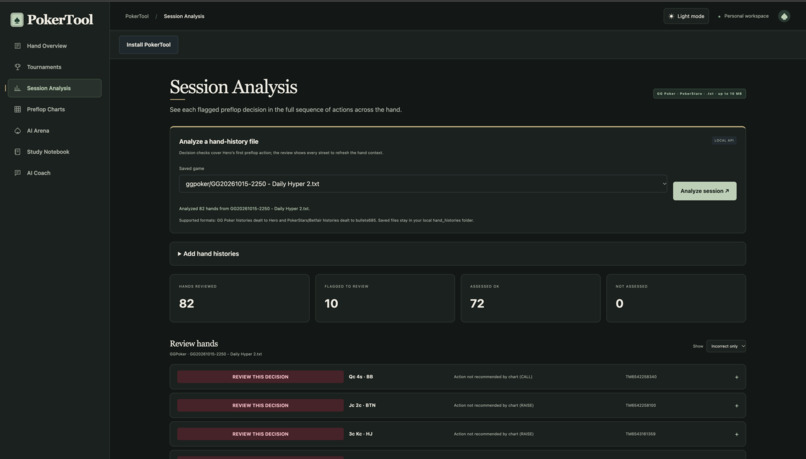Click the PokerTool logo text
This screenshot has width=806, height=459.
tap(60, 20)
